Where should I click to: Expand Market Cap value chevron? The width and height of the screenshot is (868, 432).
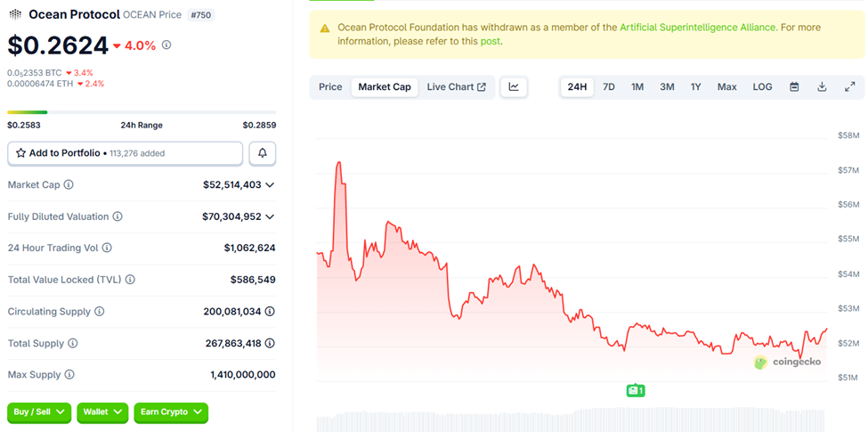(x=270, y=184)
